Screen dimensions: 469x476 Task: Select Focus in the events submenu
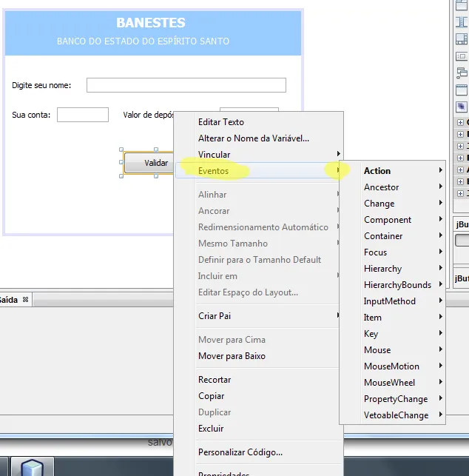tap(392, 252)
